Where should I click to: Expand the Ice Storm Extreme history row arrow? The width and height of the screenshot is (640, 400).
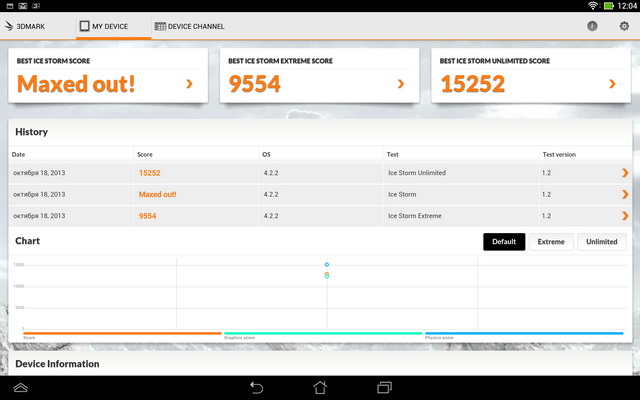(625, 216)
